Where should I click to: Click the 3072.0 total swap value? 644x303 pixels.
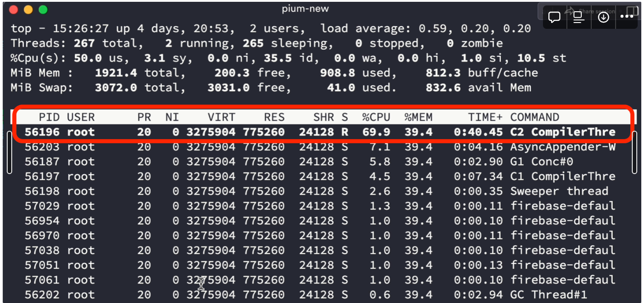[115, 88]
